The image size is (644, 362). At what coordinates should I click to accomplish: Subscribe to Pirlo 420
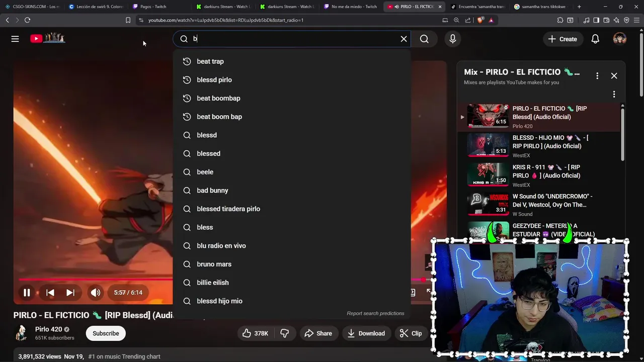106,333
